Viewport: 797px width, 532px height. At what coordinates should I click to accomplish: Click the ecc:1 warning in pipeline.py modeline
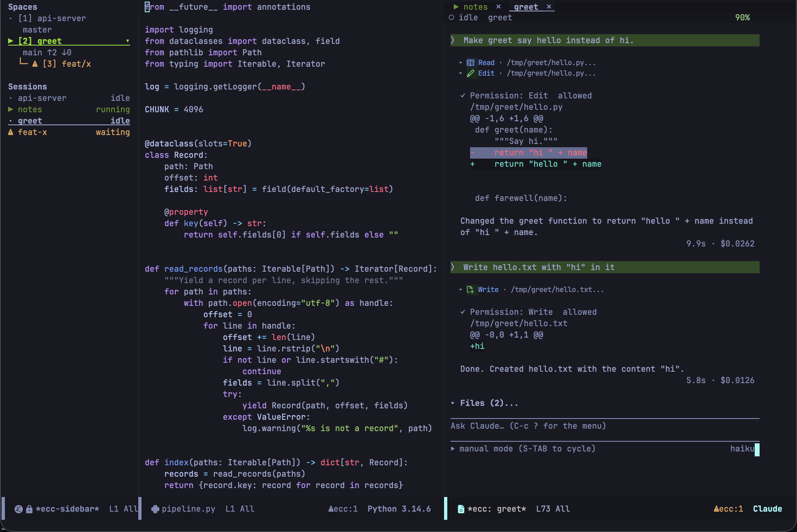(343, 509)
